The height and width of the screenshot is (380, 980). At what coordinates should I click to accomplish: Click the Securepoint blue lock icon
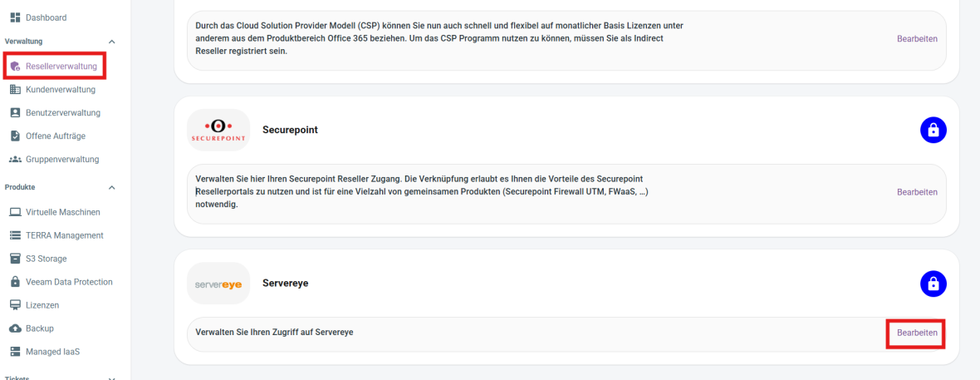tap(933, 131)
